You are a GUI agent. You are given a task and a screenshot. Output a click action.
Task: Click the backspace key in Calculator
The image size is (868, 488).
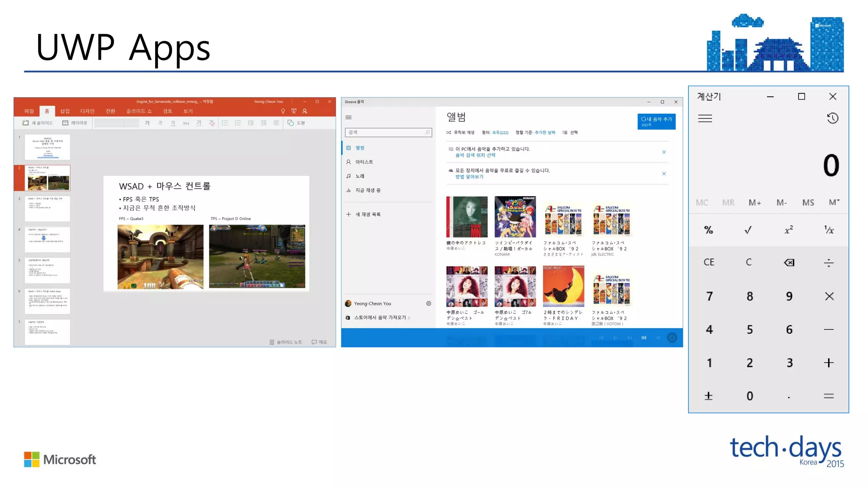click(x=789, y=263)
